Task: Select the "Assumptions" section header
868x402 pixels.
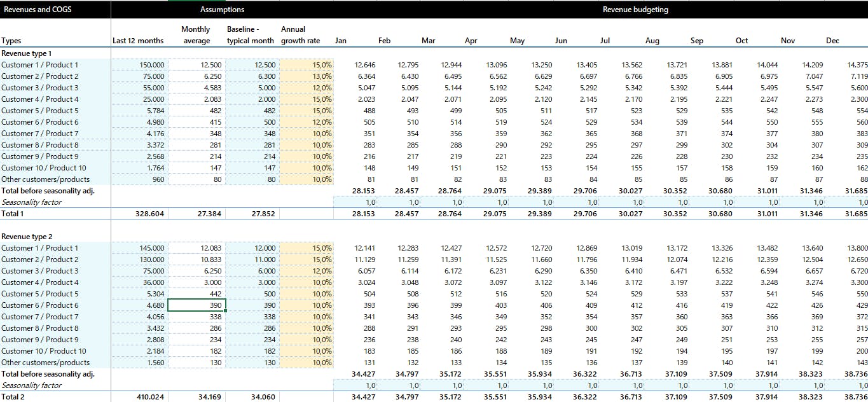Action: [222, 10]
